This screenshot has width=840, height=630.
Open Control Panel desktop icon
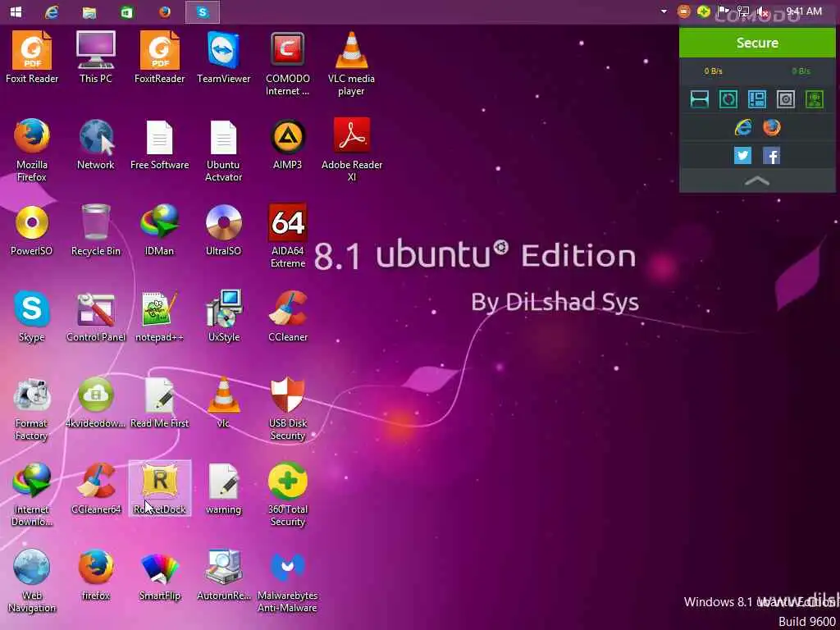coord(96,317)
